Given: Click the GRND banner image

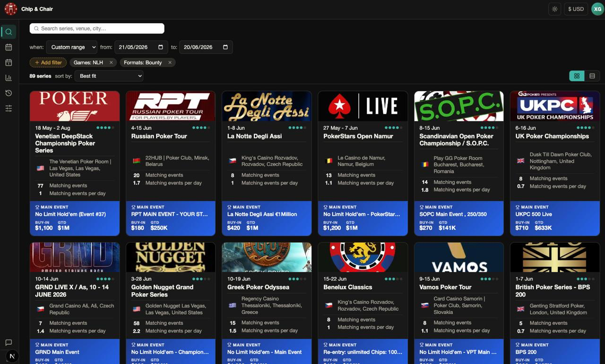Looking at the screenshot, I should coord(75,257).
